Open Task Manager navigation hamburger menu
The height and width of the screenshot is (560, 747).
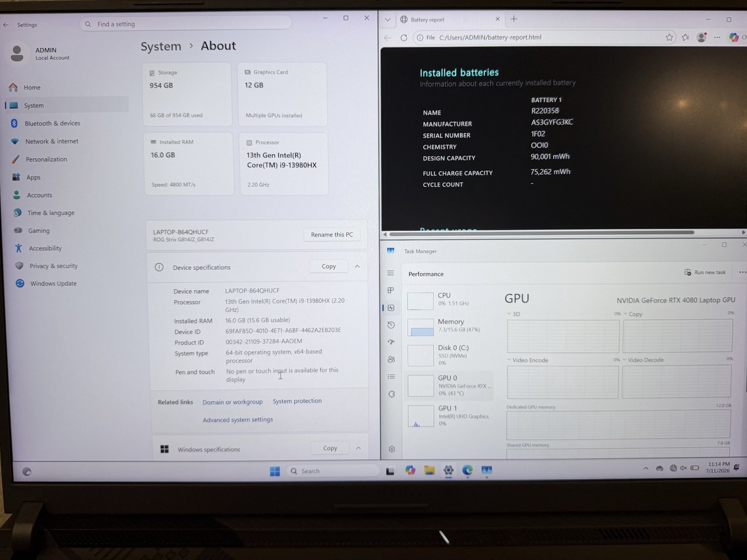[391, 273]
